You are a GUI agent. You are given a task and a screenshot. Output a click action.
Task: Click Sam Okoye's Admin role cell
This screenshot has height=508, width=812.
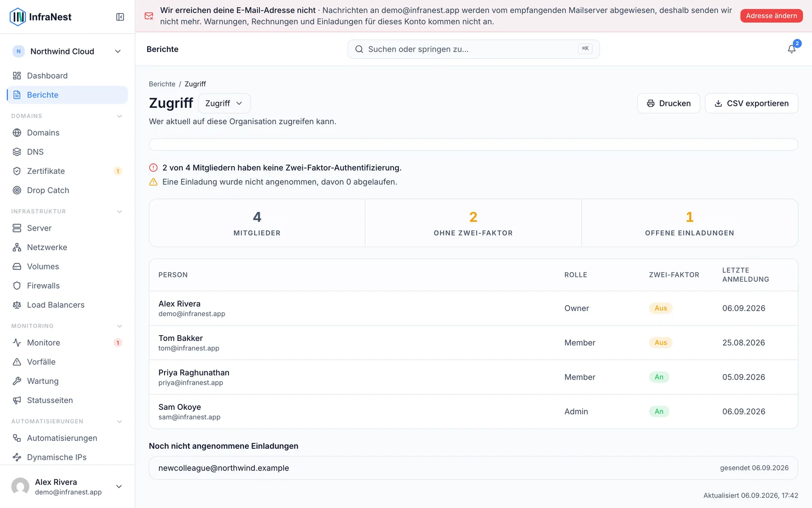[x=576, y=412]
